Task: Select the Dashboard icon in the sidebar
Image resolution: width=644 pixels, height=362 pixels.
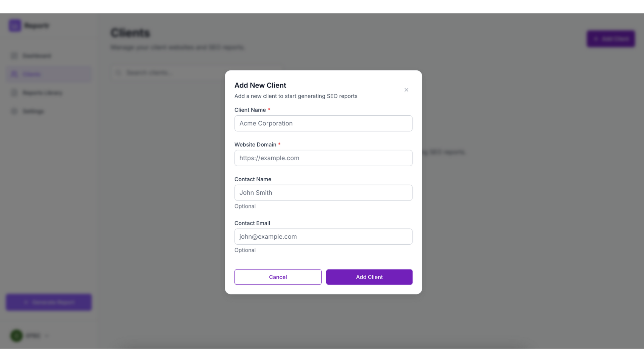Action: tap(14, 56)
